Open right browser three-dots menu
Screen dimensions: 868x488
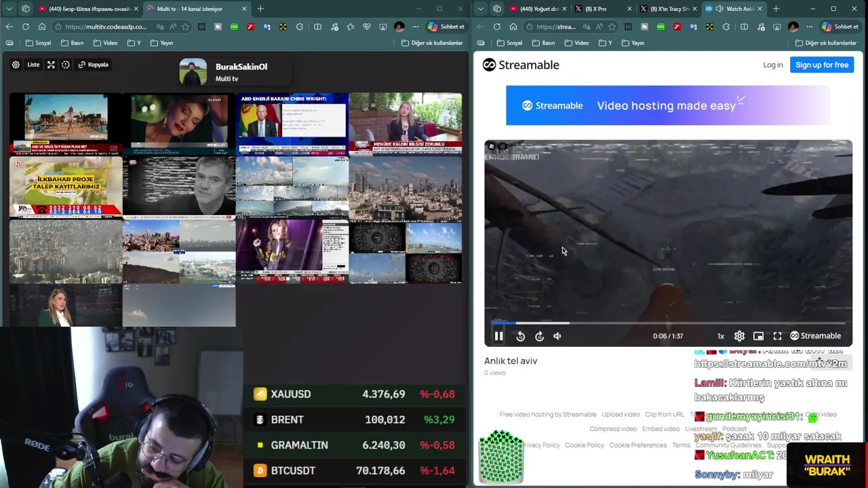tap(808, 26)
